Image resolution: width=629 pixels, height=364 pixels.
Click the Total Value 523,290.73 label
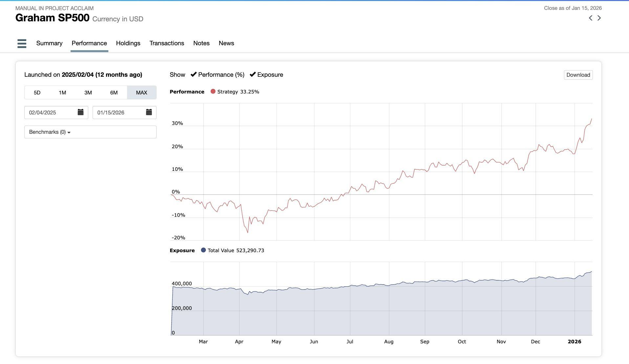point(236,251)
